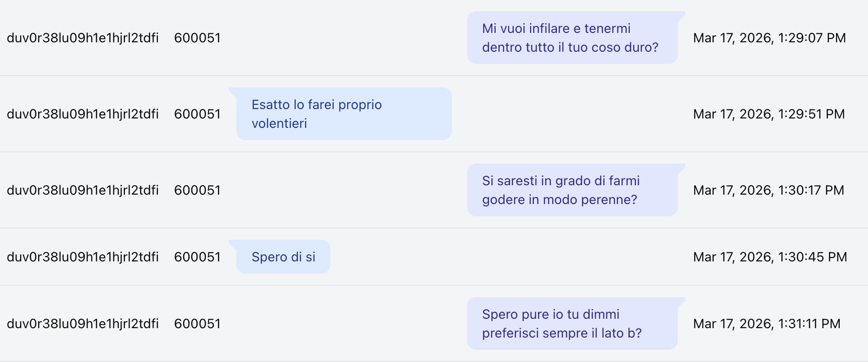Click the message starting "Si saresti in grado"
Screen dimensions: 868x362
tap(571, 190)
